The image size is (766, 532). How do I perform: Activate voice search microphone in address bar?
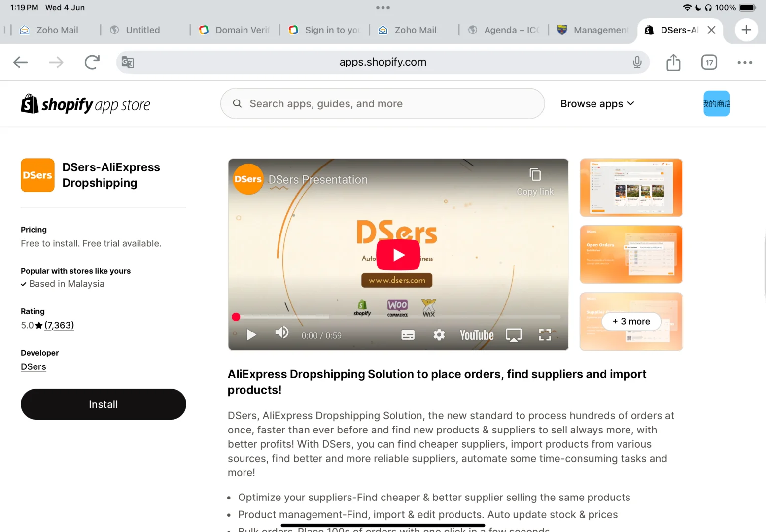coord(637,62)
